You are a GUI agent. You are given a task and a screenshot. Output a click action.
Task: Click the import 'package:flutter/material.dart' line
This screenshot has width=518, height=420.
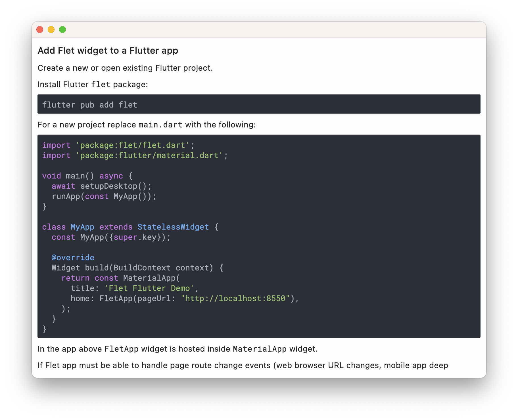tap(135, 156)
